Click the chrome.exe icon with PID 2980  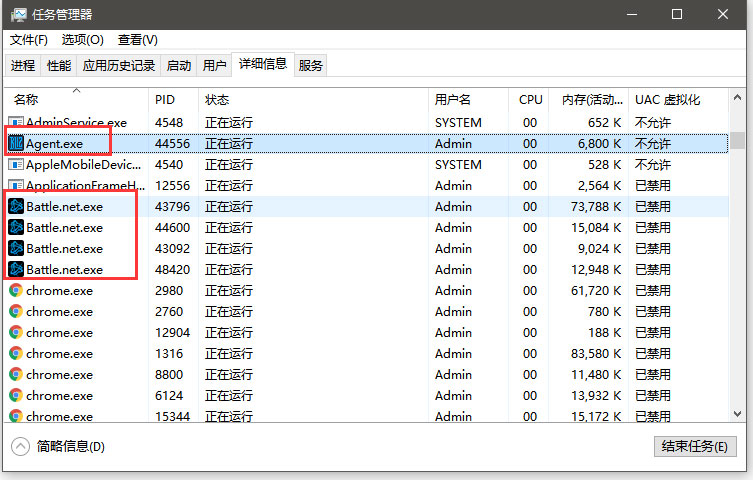pos(16,291)
